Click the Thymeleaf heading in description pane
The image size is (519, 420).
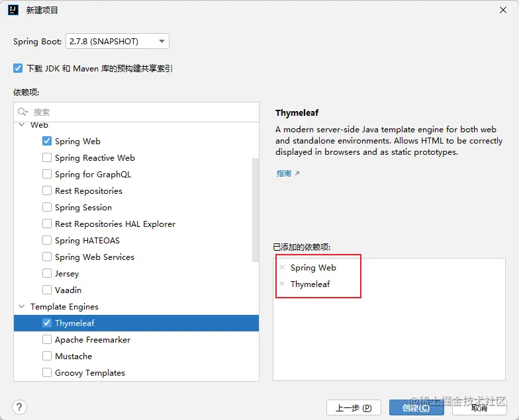297,112
